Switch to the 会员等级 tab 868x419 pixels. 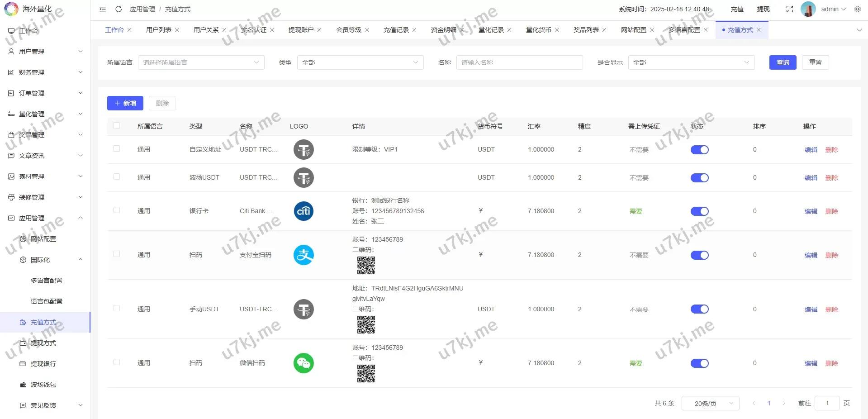(x=349, y=29)
